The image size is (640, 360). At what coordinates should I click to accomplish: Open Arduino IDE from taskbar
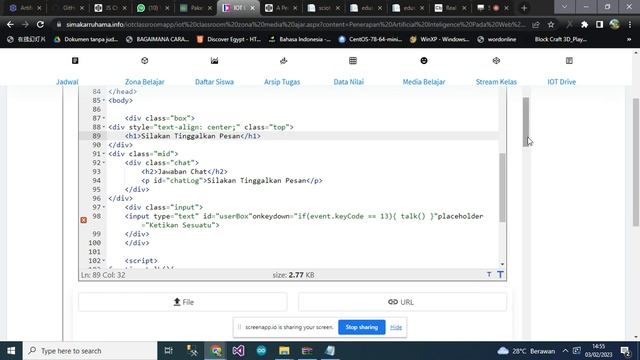coord(261,351)
